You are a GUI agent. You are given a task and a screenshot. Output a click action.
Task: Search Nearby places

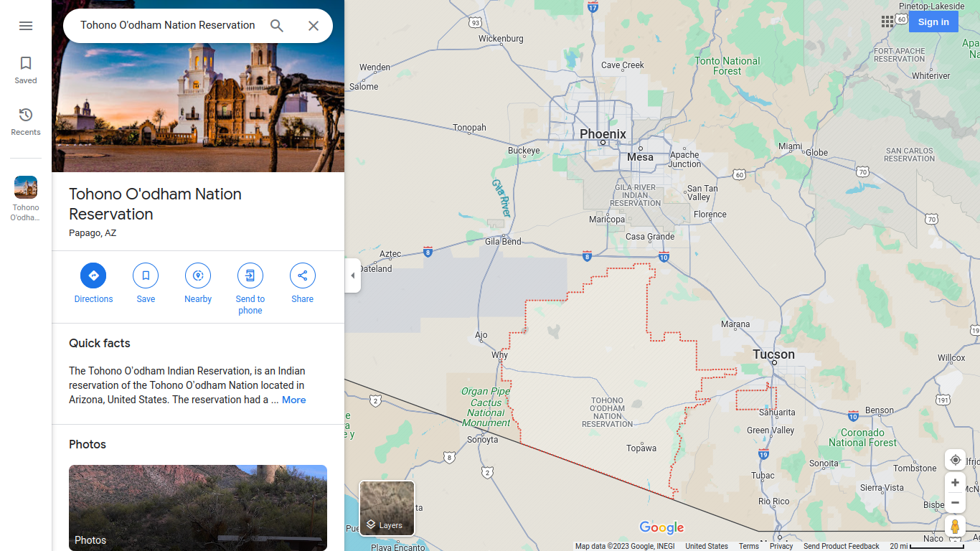point(198,283)
